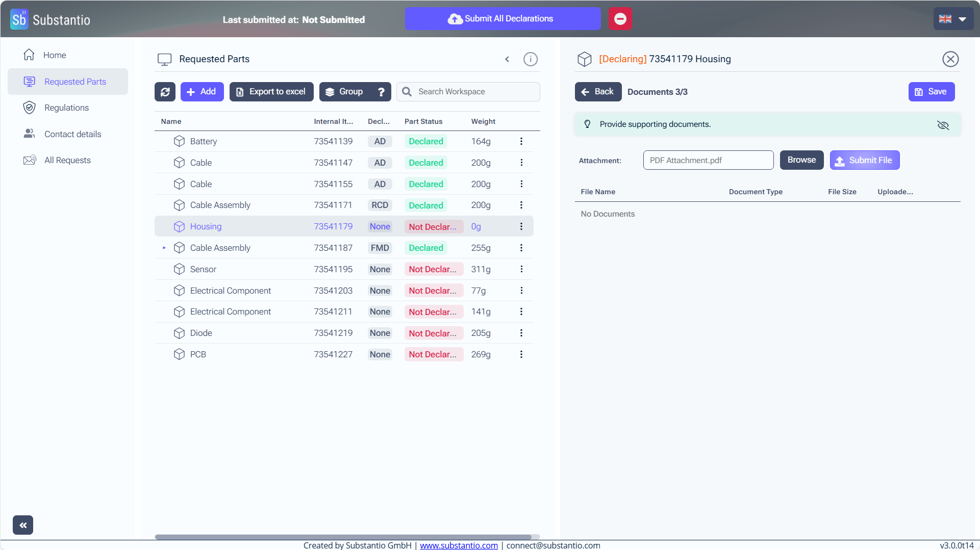Viewport: 980px width, 550px height.
Task: Hide the supporting documents hint
Action: point(943,125)
